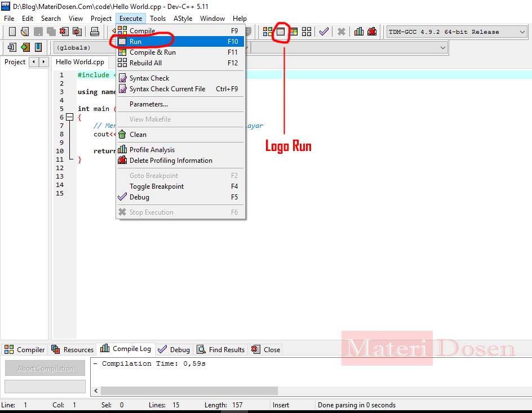Click the Rebuild All toolbar icon
532x413 pixels.
pos(307,32)
